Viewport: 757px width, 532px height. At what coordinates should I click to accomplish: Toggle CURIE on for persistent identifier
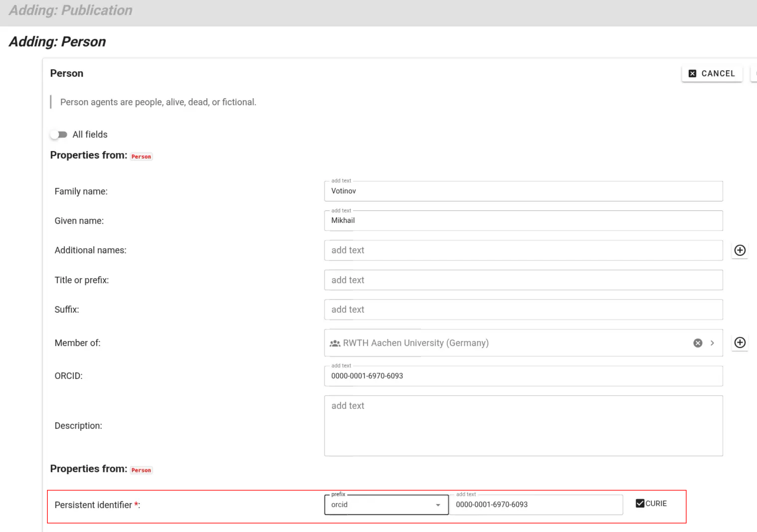(x=640, y=503)
